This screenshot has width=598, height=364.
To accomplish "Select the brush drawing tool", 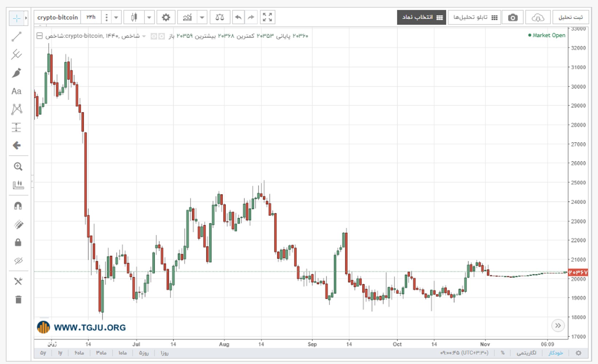I will coord(16,73).
